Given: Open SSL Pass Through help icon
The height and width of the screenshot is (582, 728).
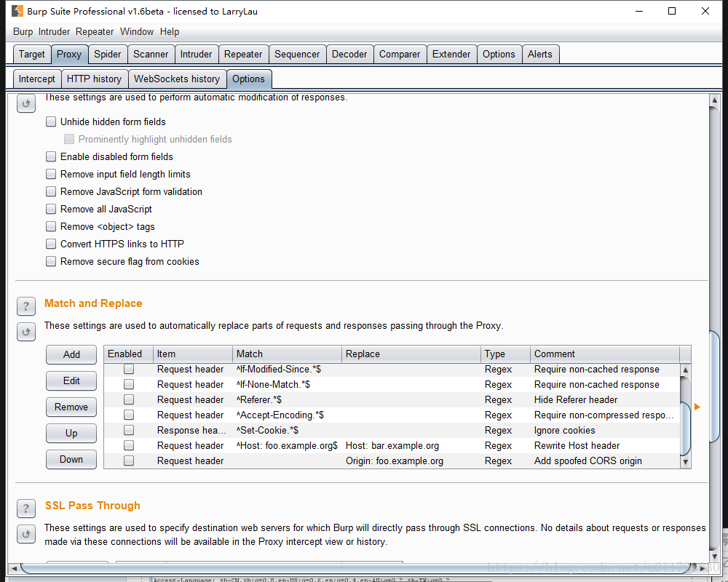Looking at the screenshot, I should [x=26, y=509].
